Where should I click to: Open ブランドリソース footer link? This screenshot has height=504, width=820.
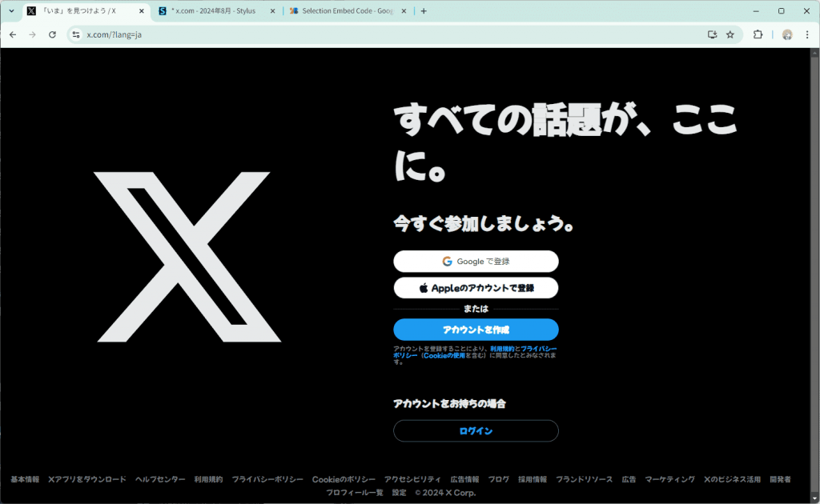(x=584, y=479)
